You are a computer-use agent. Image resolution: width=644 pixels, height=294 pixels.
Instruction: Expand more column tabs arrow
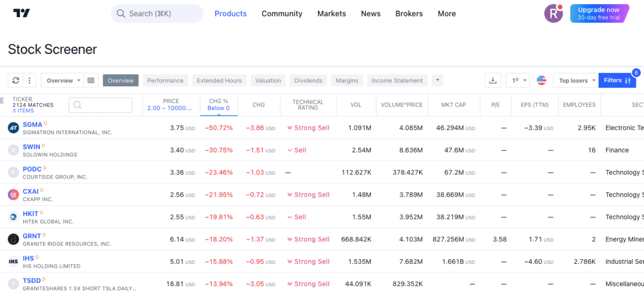point(437,81)
